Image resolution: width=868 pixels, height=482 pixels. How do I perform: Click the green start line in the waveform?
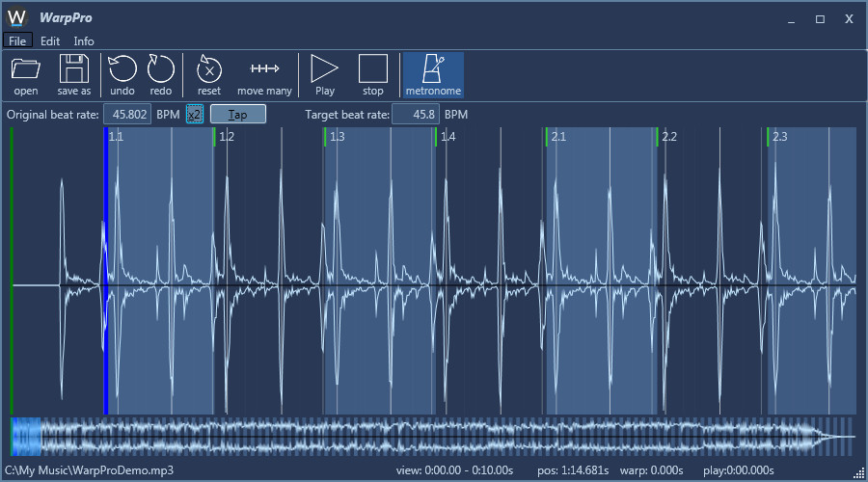click(12, 271)
